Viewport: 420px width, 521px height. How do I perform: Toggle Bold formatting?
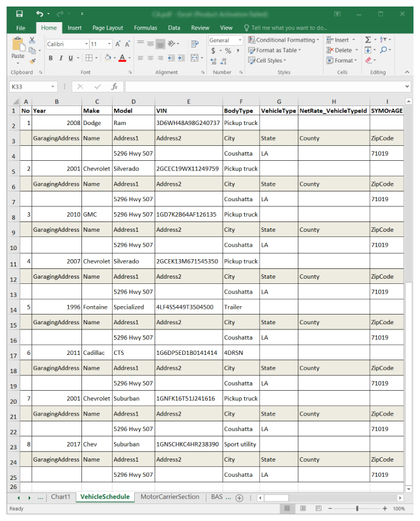(51, 58)
